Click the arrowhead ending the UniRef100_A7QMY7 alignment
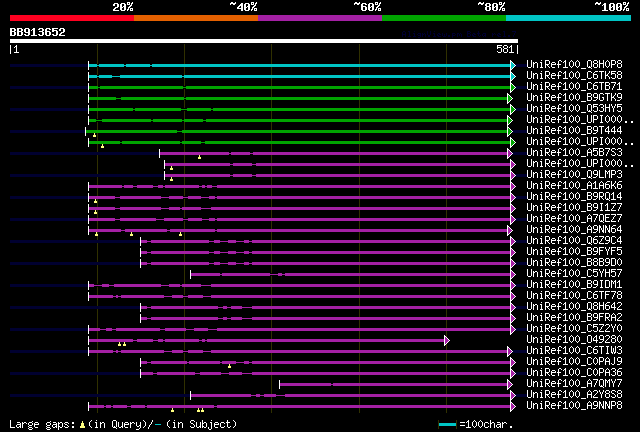 click(510, 384)
